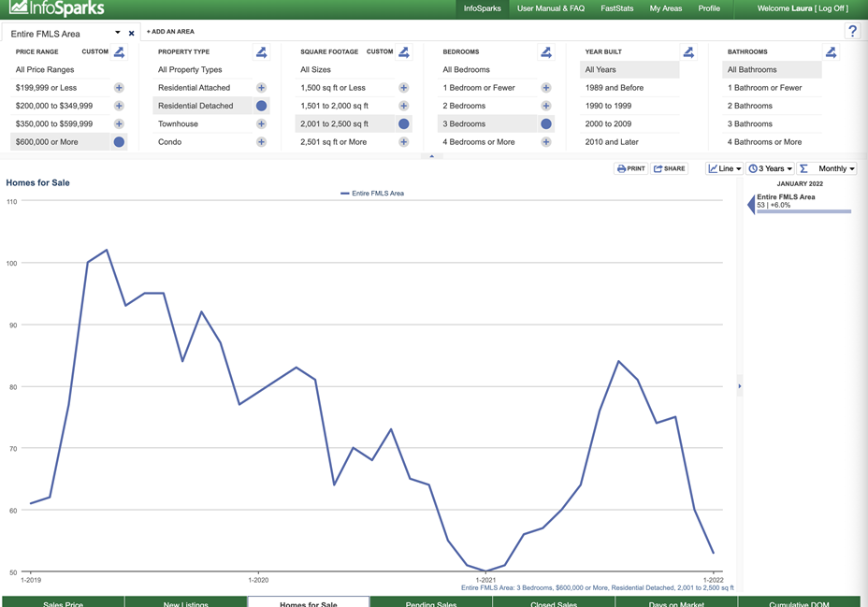Open the Line chart type dropdown
868x607 pixels.
[724, 169]
